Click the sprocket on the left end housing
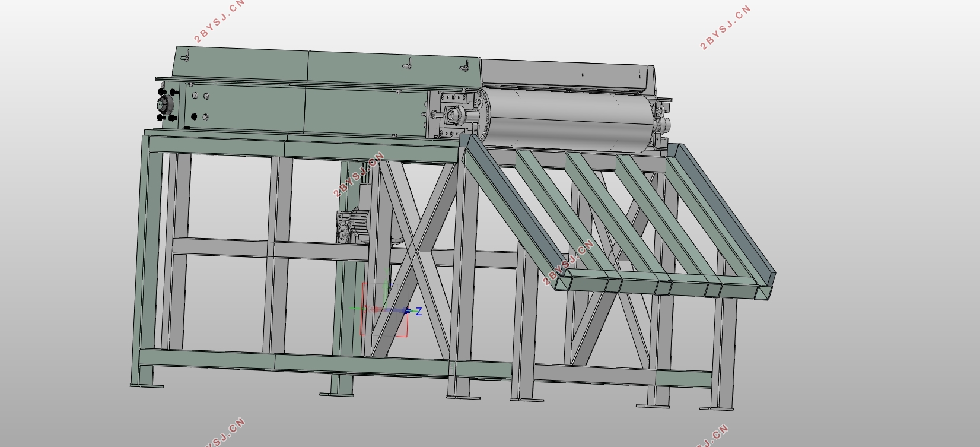This screenshot has height=447, width=980. [164, 106]
